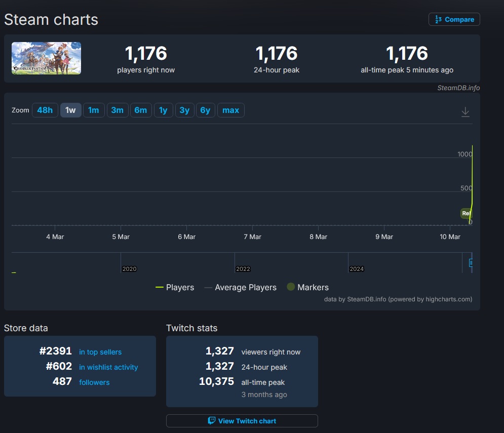Select the 1w zoom range

[70, 110]
